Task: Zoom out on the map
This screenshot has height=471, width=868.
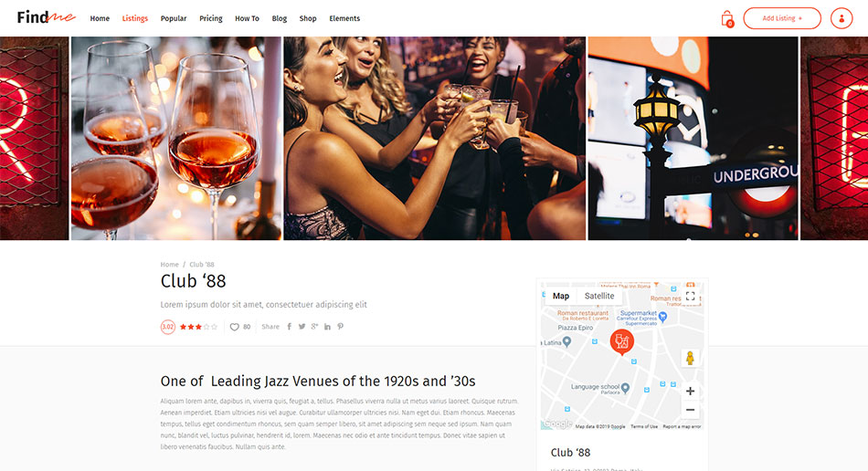Action: pos(690,410)
